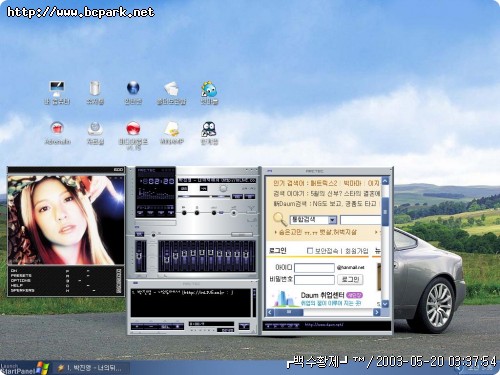Click the Winamp scrolling song title
This screenshot has width=500, height=375.
pos(217,180)
